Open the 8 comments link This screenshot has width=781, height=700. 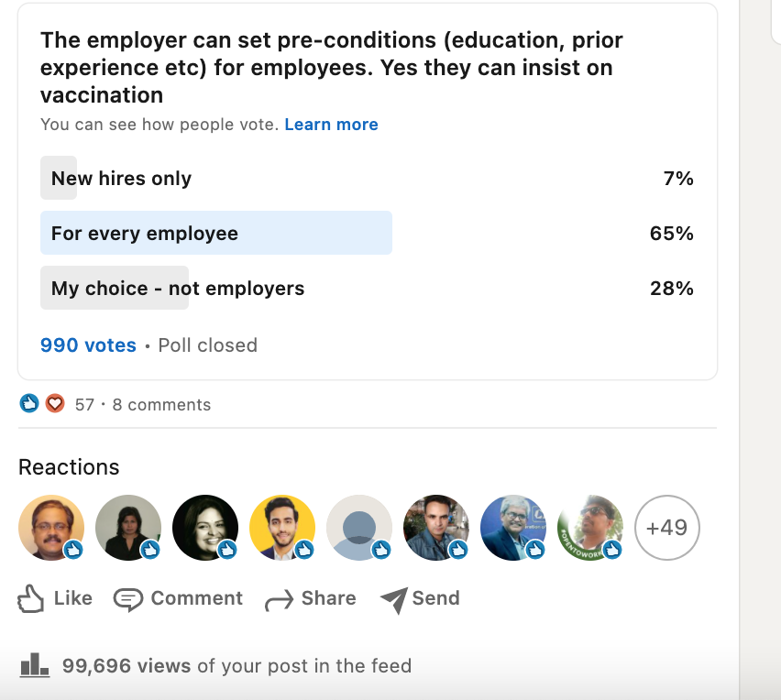tap(161, 405)
